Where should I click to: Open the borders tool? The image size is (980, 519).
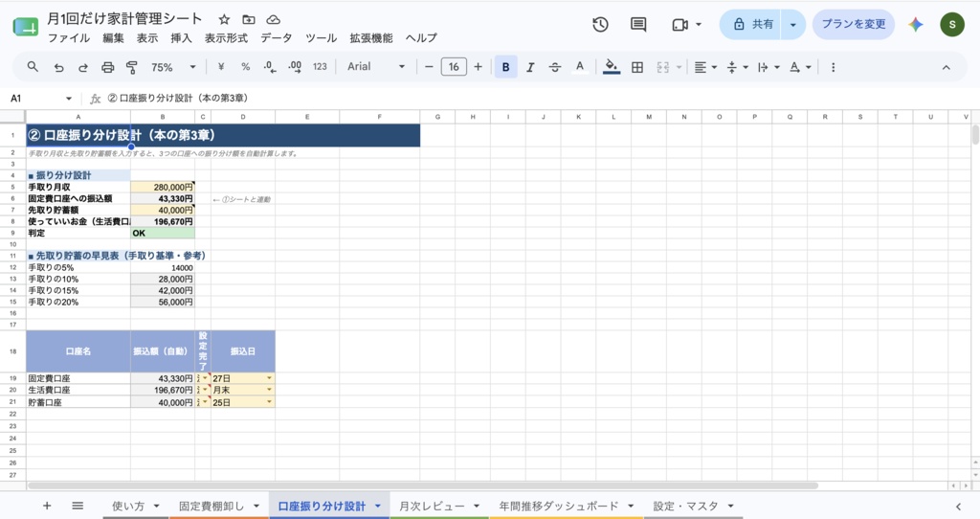coord(636,68)
